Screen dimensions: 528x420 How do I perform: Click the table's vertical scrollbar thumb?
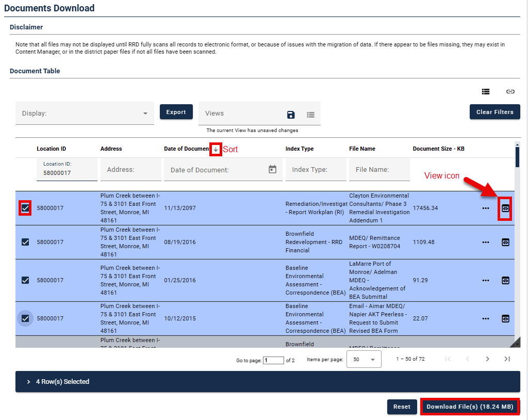tap(517, 157)
